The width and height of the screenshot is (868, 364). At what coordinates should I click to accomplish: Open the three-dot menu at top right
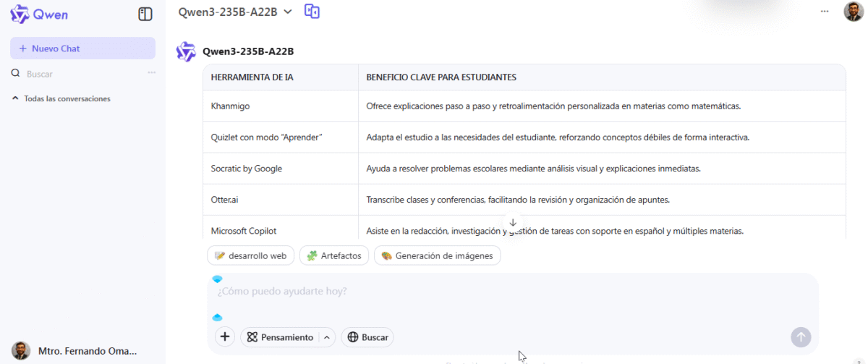pyautogui.click(x=825, y=12)
